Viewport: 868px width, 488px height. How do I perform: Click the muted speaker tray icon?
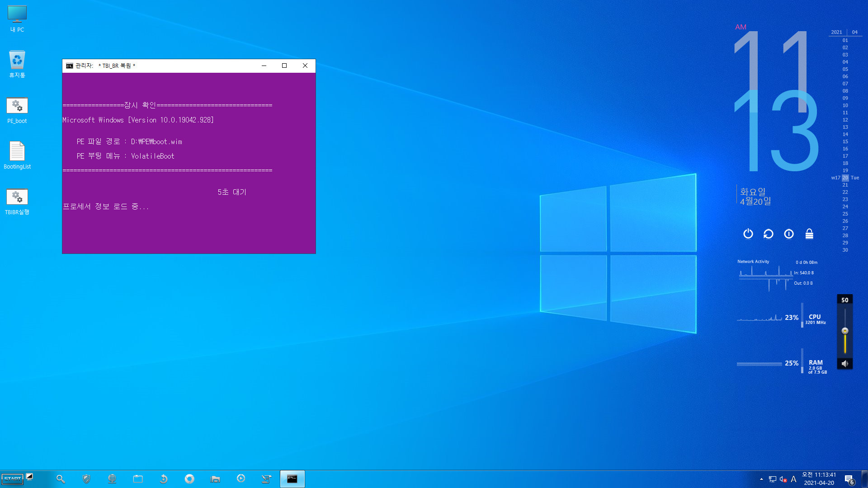tap(783, 479)
